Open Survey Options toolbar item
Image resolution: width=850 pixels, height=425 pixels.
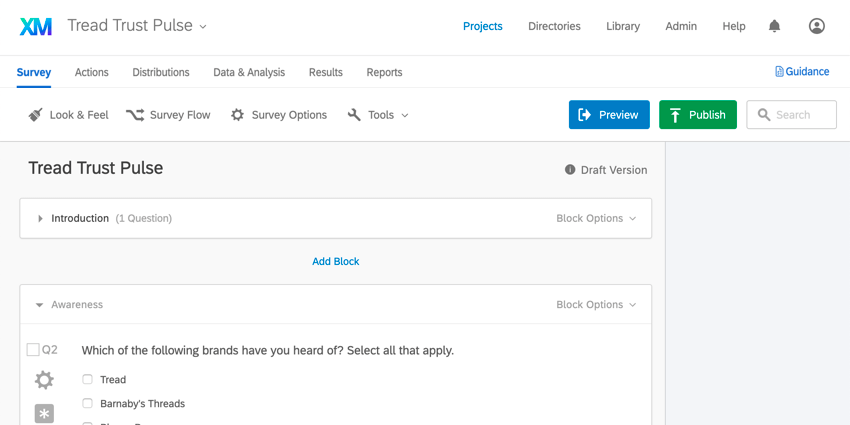[279, 115]
